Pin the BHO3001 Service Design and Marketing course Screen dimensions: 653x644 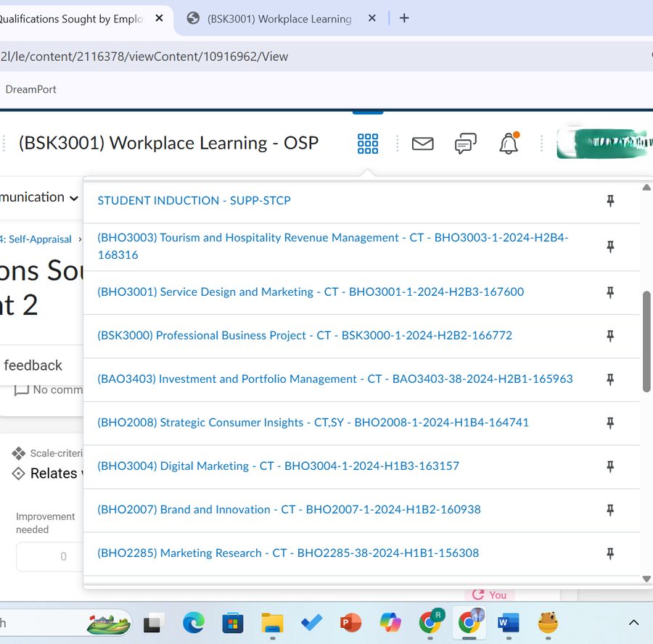610,292
